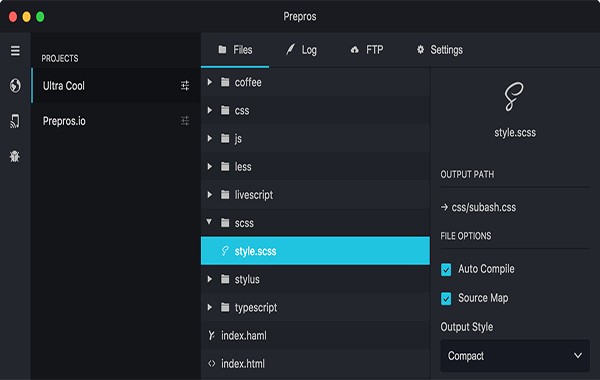The width and height of the screenshot is (600, 380).
Task: Toggle the Auto Compile checkbox
Action: coord(446,269)
